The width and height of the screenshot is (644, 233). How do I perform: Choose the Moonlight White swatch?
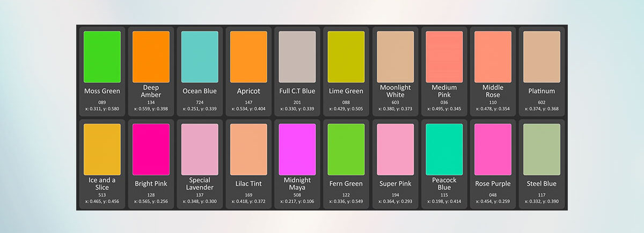(x=395, y=57)
